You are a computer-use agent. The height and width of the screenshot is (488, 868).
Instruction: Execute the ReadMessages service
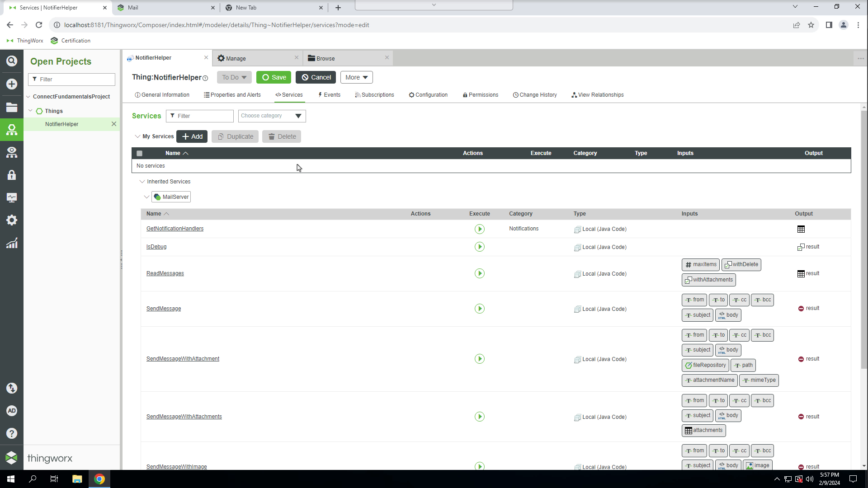click(x=480, y=273)
